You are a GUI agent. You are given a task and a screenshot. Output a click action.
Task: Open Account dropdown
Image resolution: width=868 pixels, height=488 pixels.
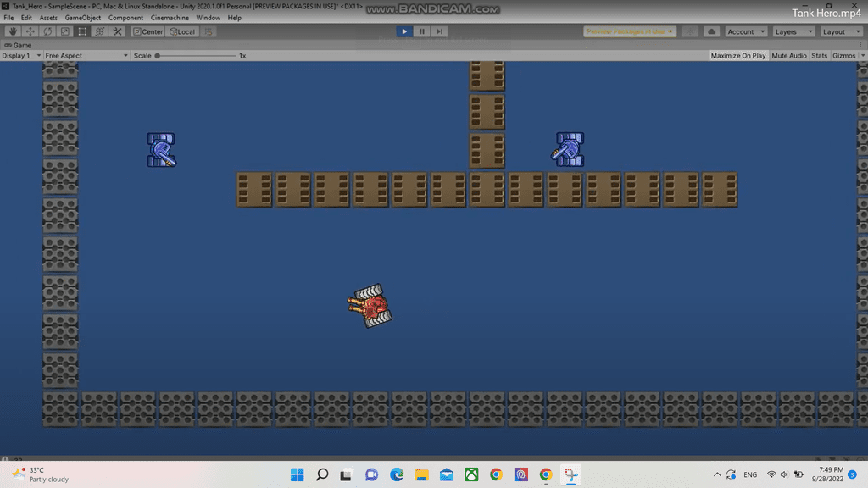pos(746,31)
